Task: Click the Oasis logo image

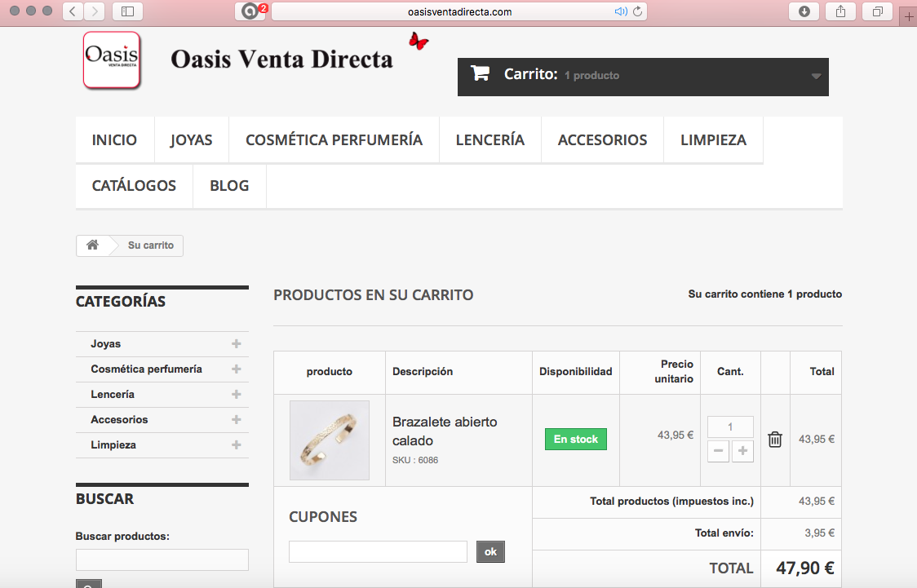Action: (x=112, y=60)
